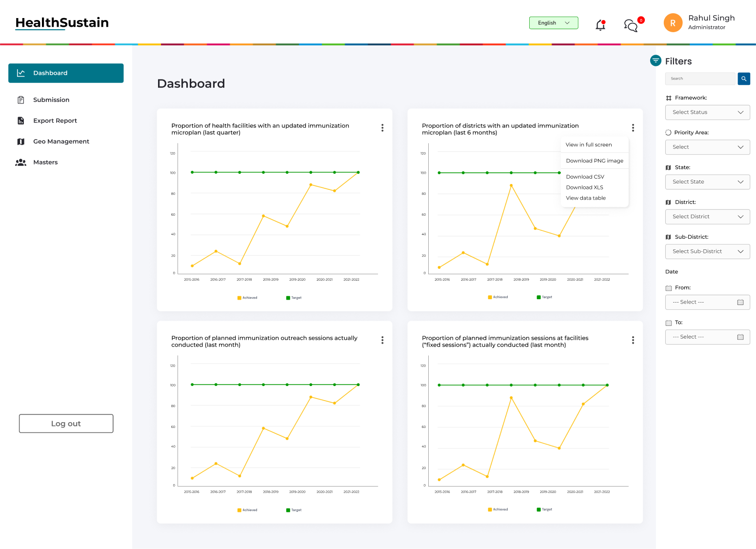Click the HealthSustain logo

[62, 23]
